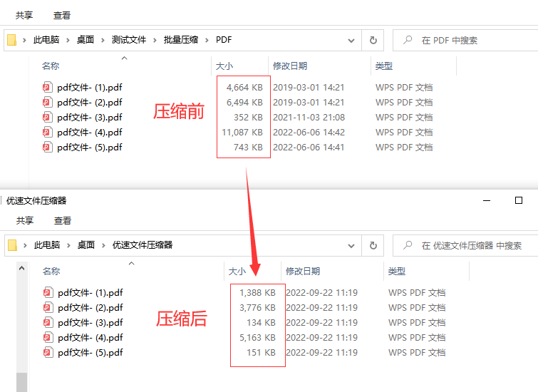The height and width of the screenshot is (392, 538).
Task: Select pdf文件- (1).pdf in the PDF window
Action: point(90,88)
